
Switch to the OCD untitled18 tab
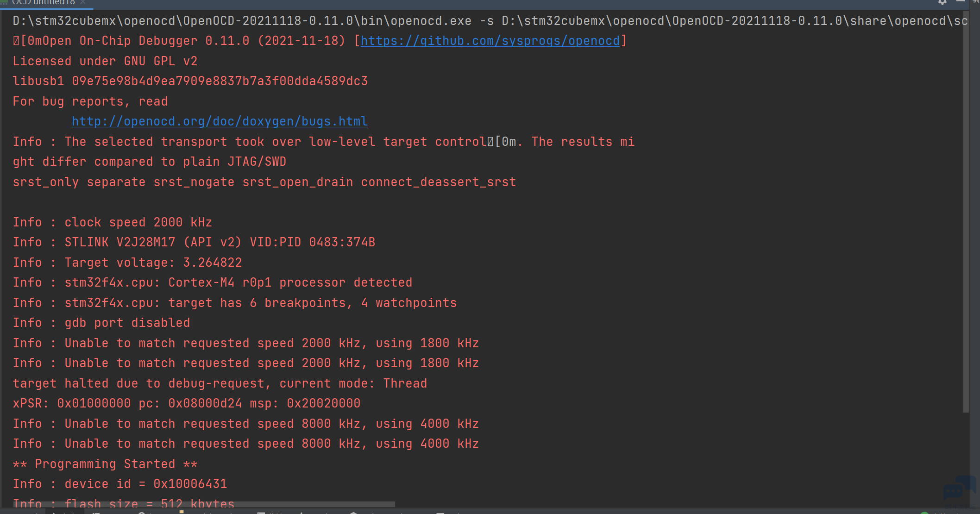[43, 2]
